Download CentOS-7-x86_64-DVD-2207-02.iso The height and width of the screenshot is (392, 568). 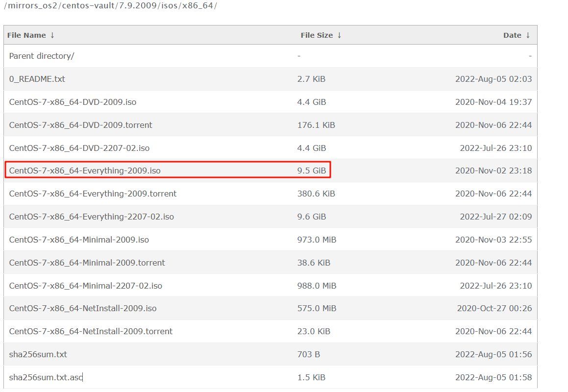79,148
